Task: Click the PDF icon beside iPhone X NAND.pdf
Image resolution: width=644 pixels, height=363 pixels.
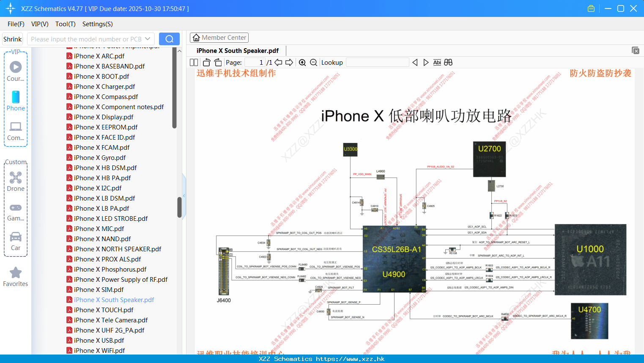Action: (69, 239)
